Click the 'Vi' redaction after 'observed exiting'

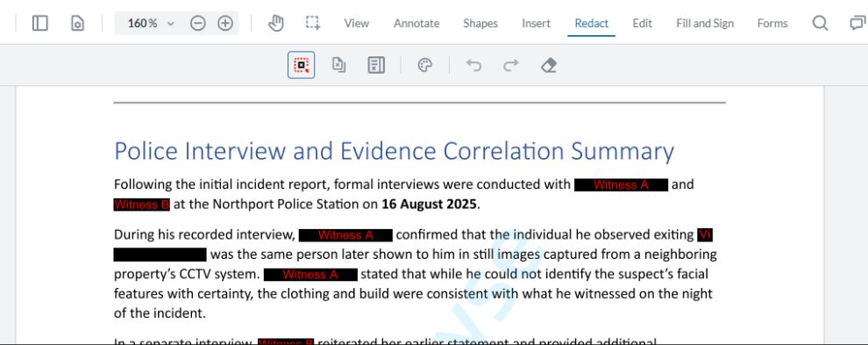(x=705, y=235)
